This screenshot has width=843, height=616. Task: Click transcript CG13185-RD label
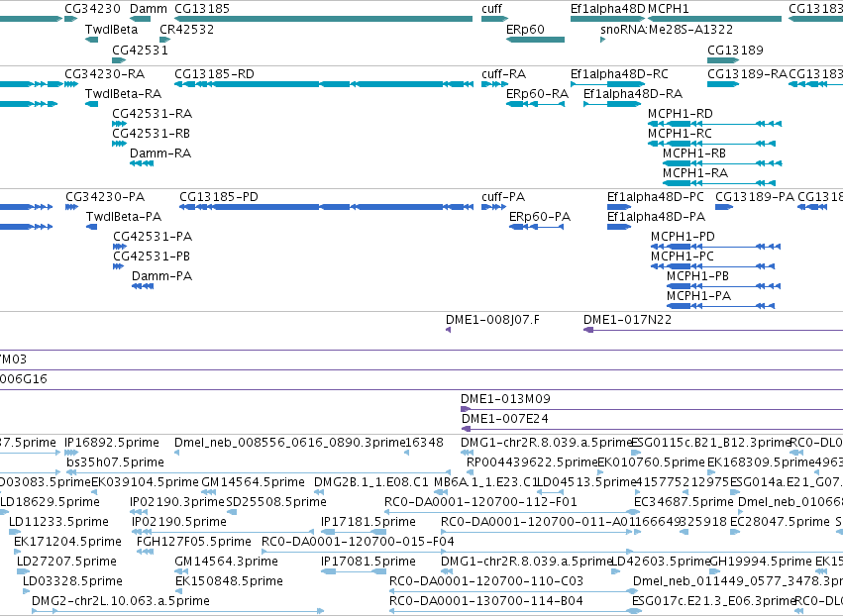[x=214, y=74]
